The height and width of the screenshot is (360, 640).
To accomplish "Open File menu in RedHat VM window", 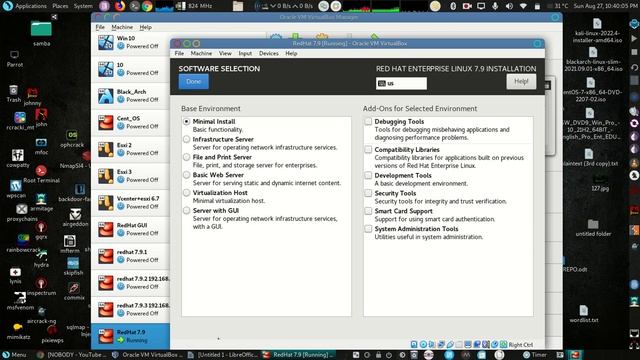I will click(179, 53).
